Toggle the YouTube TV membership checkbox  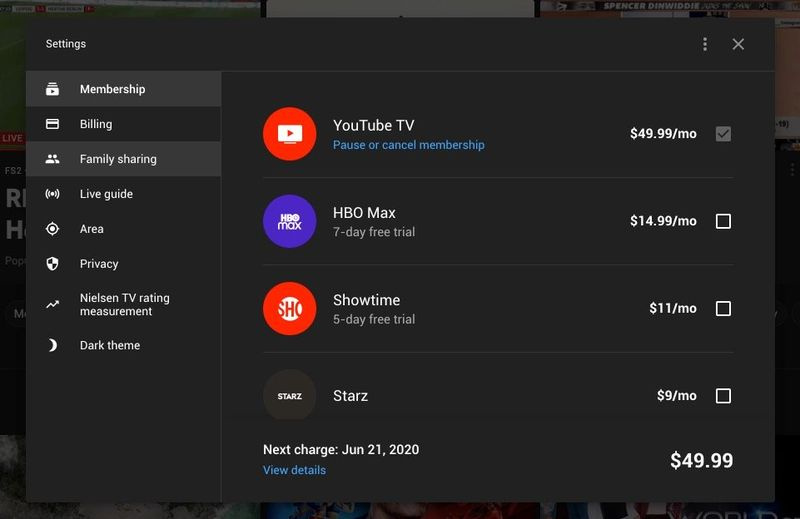coord(723,134)
